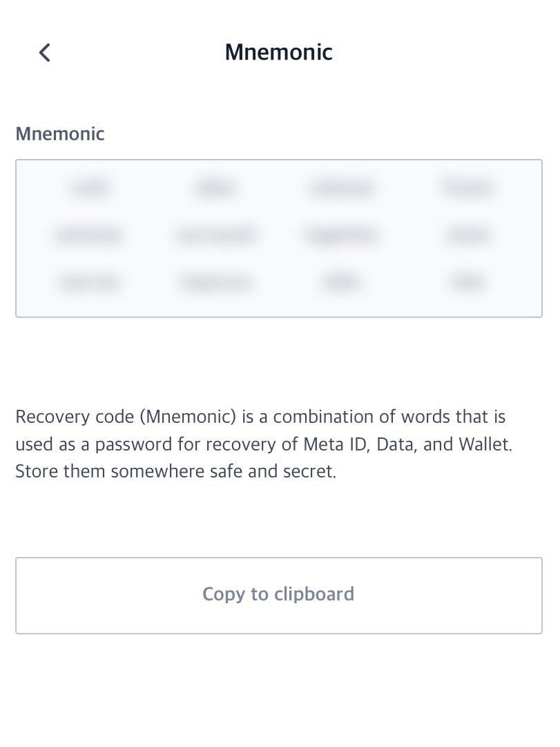560x747 pixels.
Task: Select the mnemonic words container box
Action: click(278, 238)
